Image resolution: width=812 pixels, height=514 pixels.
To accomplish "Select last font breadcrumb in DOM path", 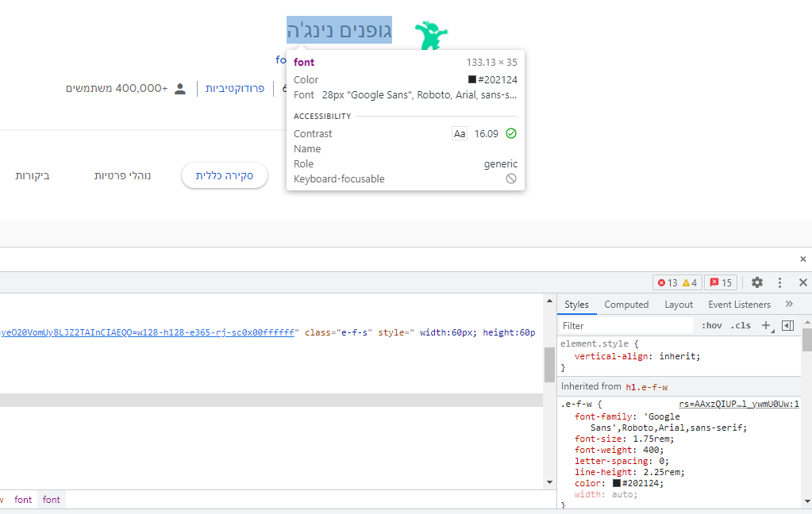I will tap(52, 500).
